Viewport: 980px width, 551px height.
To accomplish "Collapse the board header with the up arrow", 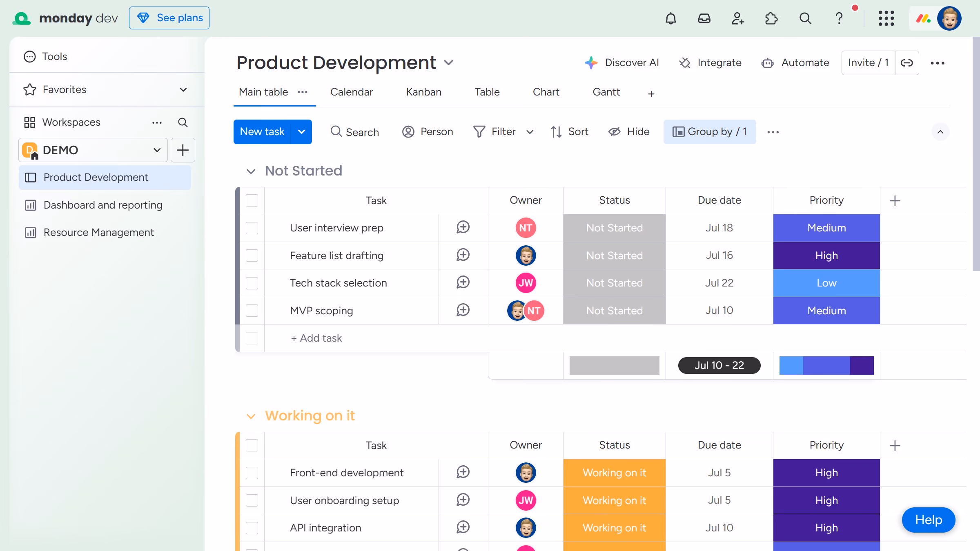I will (x=940, y=132).
